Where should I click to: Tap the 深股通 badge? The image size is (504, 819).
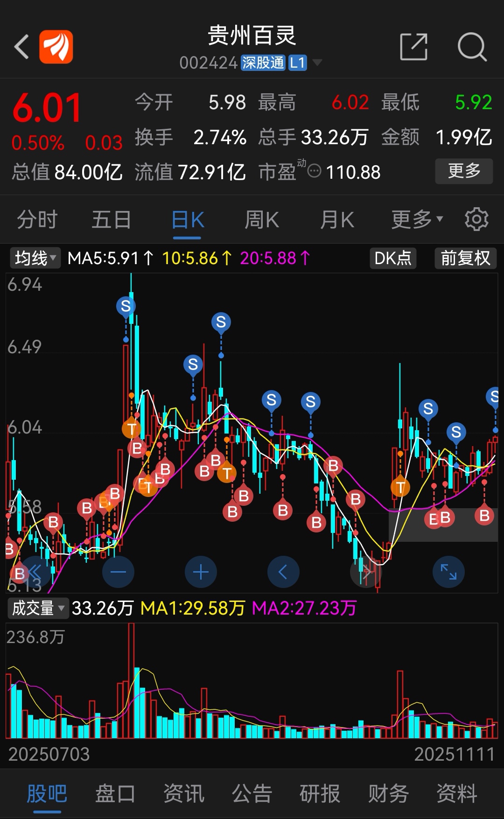(x=263, y=63)
